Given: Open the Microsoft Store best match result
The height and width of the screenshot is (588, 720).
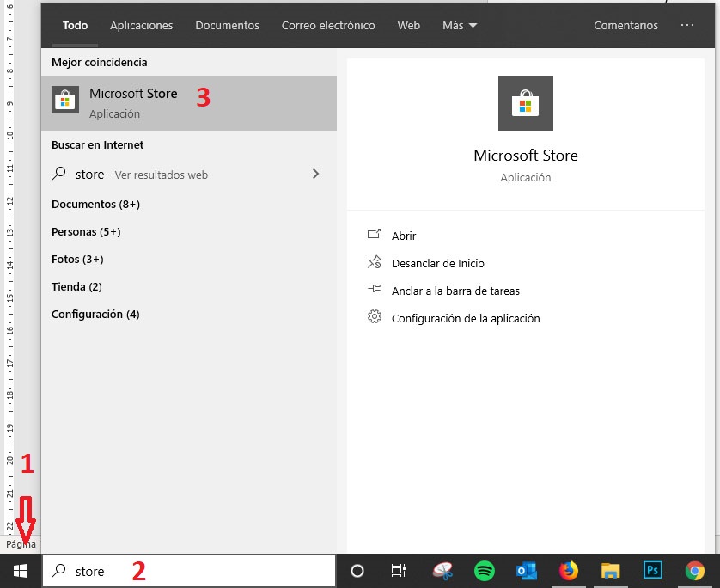Looking at the screenshot, I should point(189,103).
